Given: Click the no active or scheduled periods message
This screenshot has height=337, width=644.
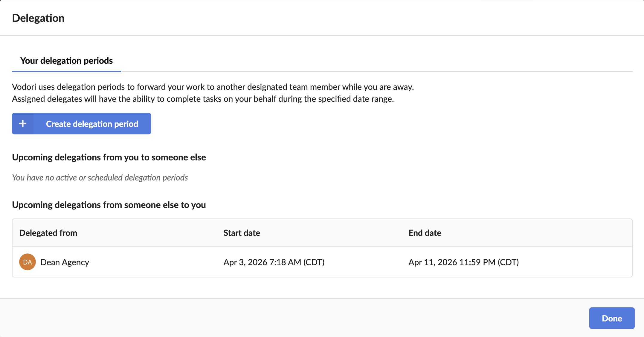Looking at the screenshot, I should (x=100, y=177).
